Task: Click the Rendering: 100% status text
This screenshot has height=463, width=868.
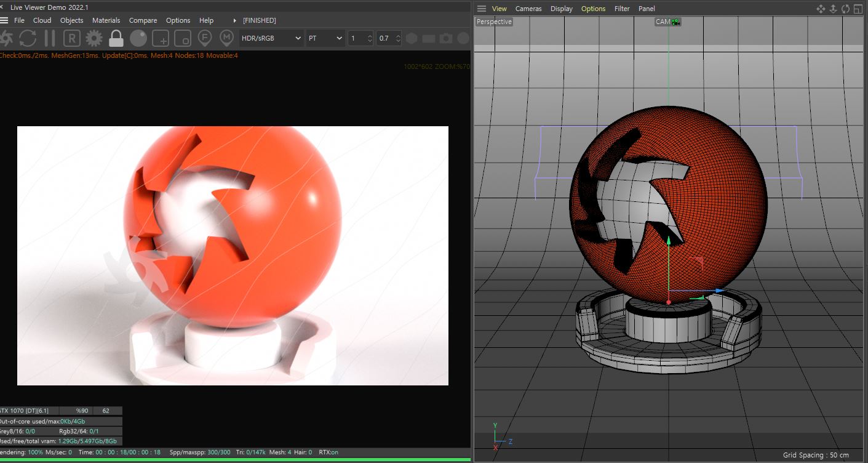Action: coord(22,452)
